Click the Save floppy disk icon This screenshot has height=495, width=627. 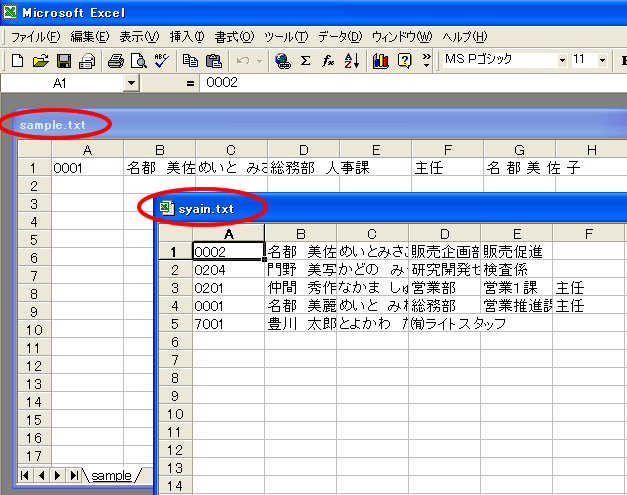tap(64, 61)
